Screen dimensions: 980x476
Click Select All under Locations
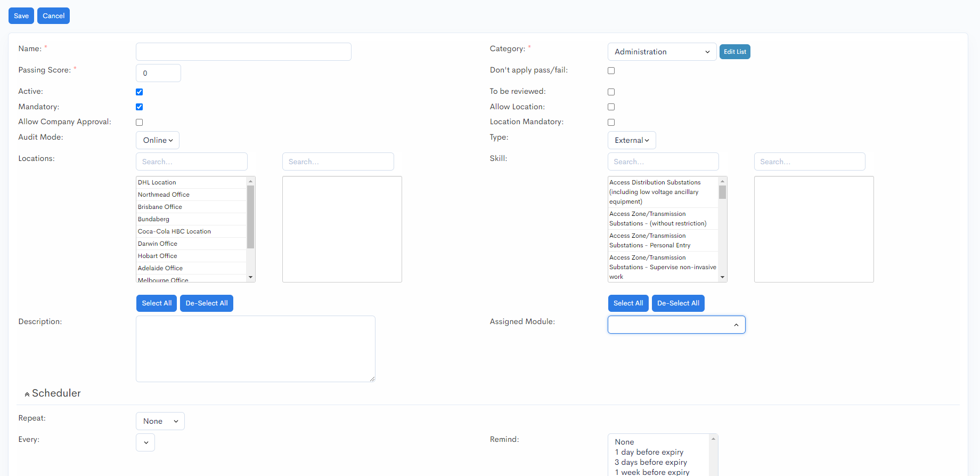tap(157, 303)
